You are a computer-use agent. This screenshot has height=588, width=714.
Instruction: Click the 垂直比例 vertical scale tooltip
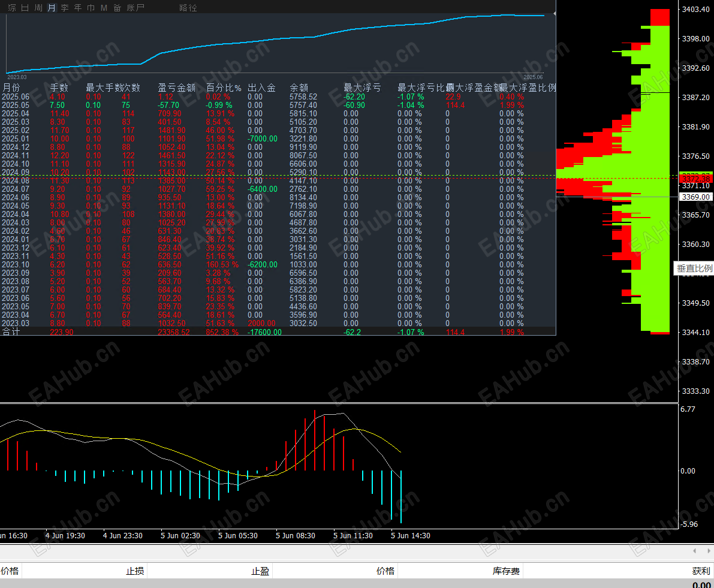click(694, 269)
